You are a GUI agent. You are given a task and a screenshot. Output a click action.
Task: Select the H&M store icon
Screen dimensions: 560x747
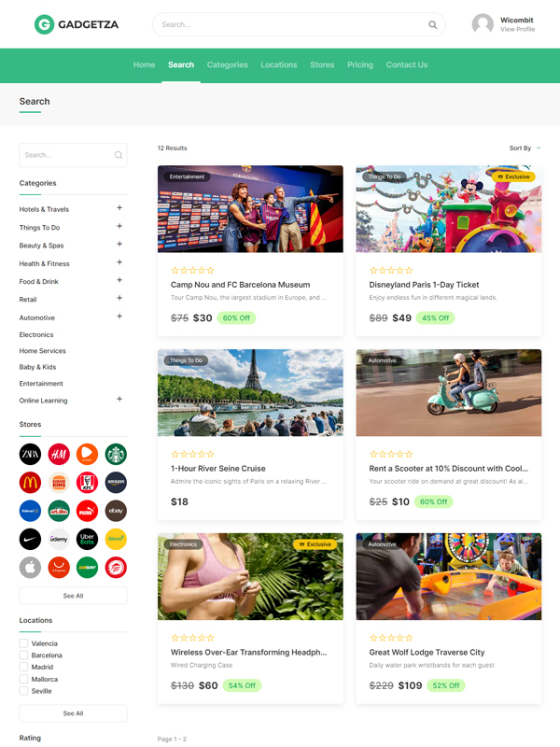[x=59, y=454]
